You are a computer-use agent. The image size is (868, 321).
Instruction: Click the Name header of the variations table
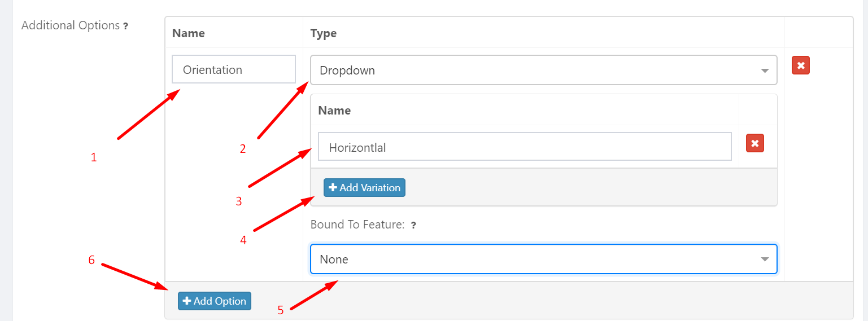334,111
